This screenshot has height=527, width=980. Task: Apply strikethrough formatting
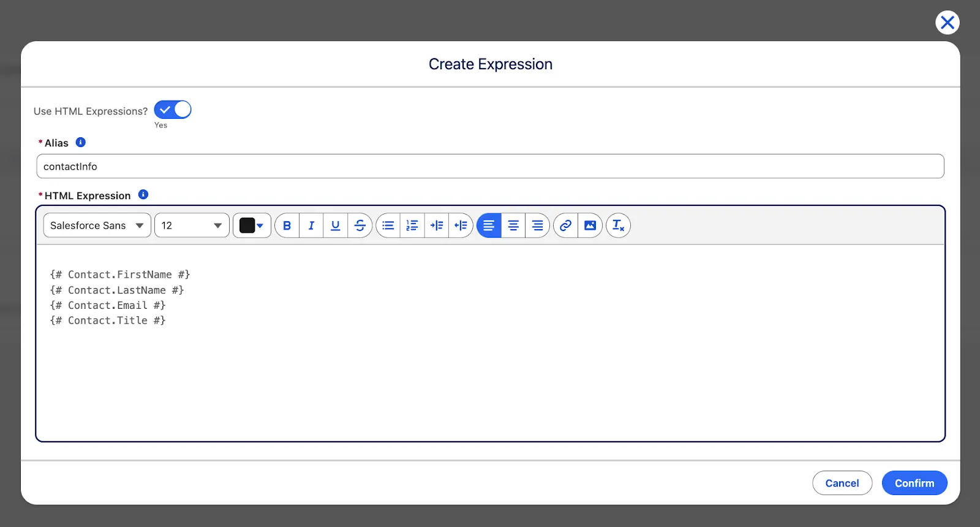(x=360, y=226)
